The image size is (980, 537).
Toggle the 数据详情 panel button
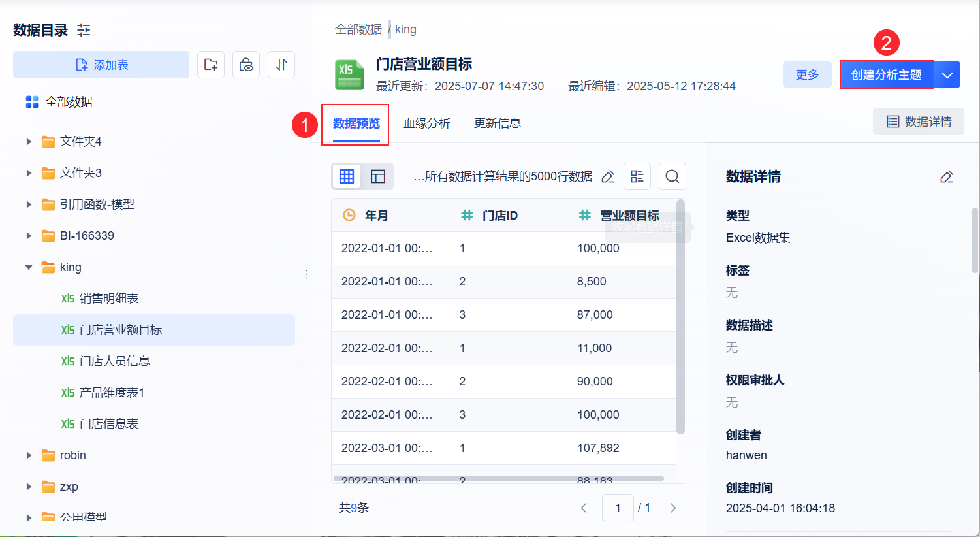(x=919, y=122)
